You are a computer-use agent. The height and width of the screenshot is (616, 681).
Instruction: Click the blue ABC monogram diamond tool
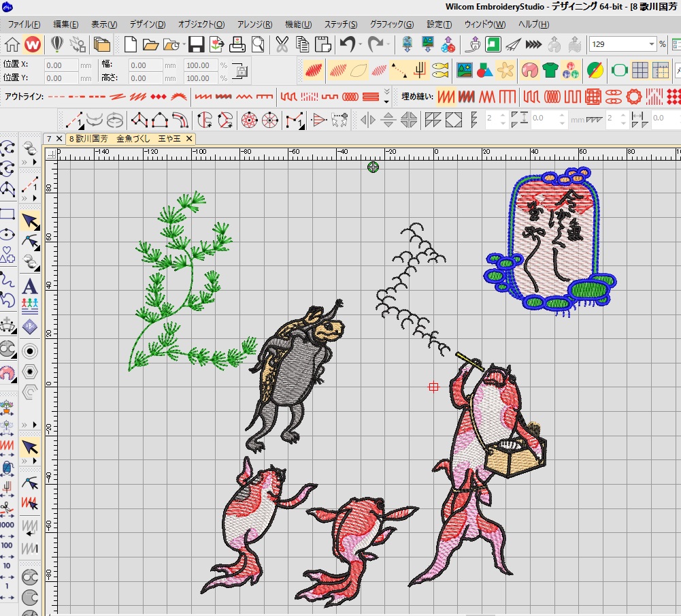pyautogui.click(x=29, y=326)
